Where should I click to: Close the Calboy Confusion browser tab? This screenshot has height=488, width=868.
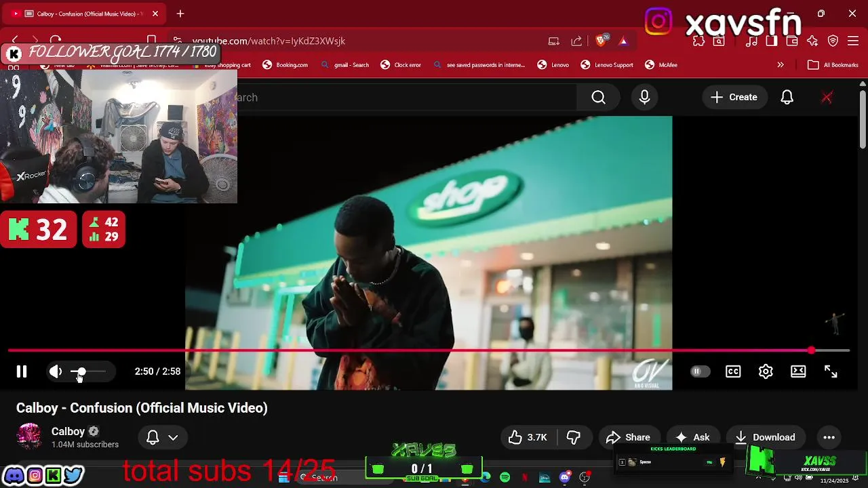(x=155, y=14)
